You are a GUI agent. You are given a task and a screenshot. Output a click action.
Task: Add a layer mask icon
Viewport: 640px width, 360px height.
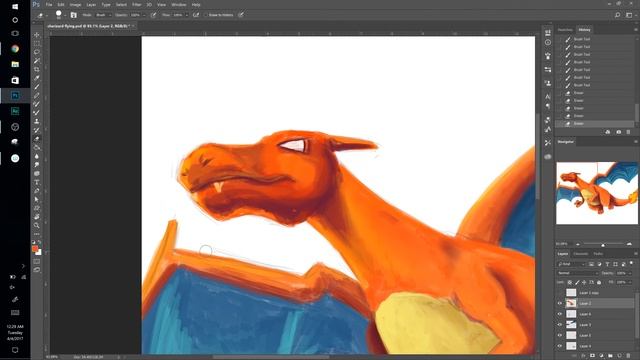(x=592, y=356)
